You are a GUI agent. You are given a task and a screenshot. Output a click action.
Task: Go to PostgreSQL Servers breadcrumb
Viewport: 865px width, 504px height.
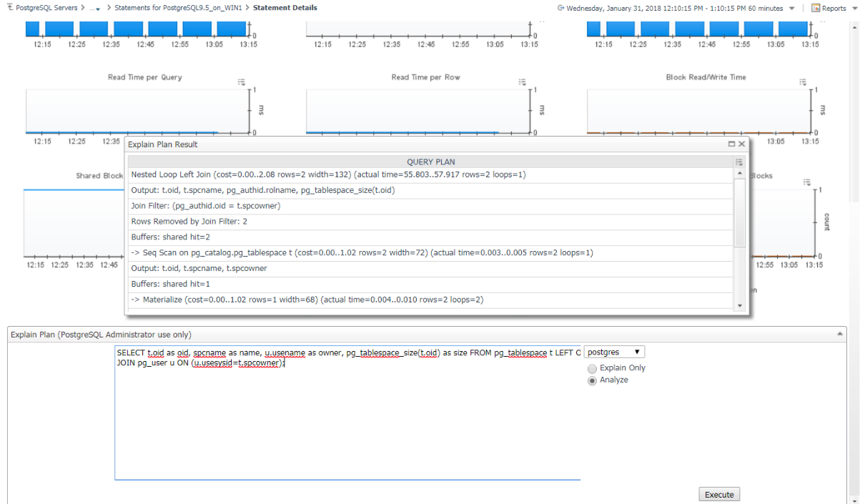46,8
